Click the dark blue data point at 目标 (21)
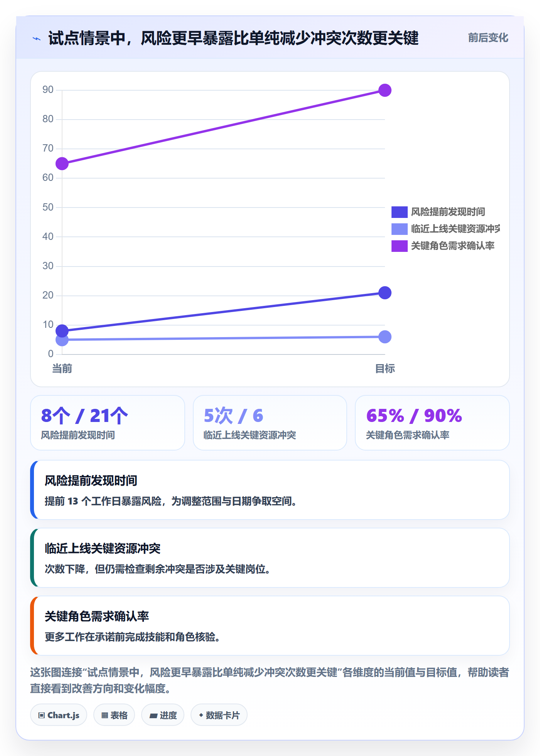The image size is (540, 756). coord(385,293)
